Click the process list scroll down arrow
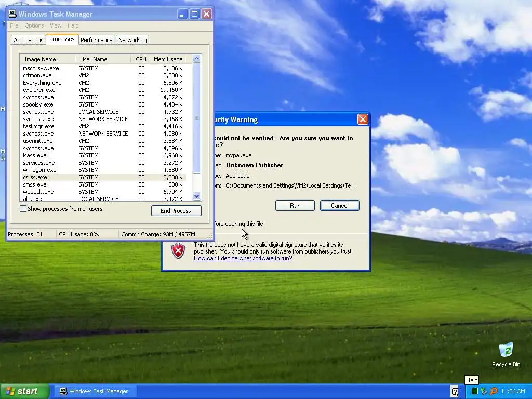Image resolution: width=532 pixels, height=399 pixels. pyautogui.click(x=196, y=196)
